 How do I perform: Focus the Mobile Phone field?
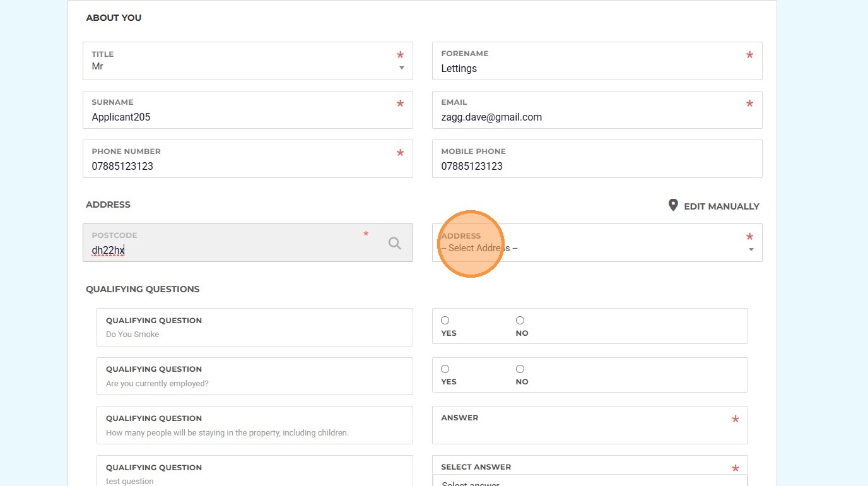coord(596,166)
